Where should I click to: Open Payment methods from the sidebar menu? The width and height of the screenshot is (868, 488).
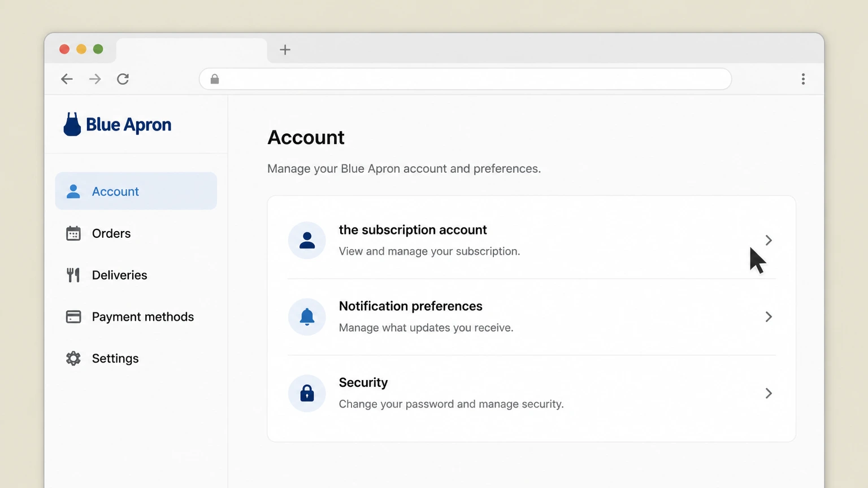click(136, 317)
